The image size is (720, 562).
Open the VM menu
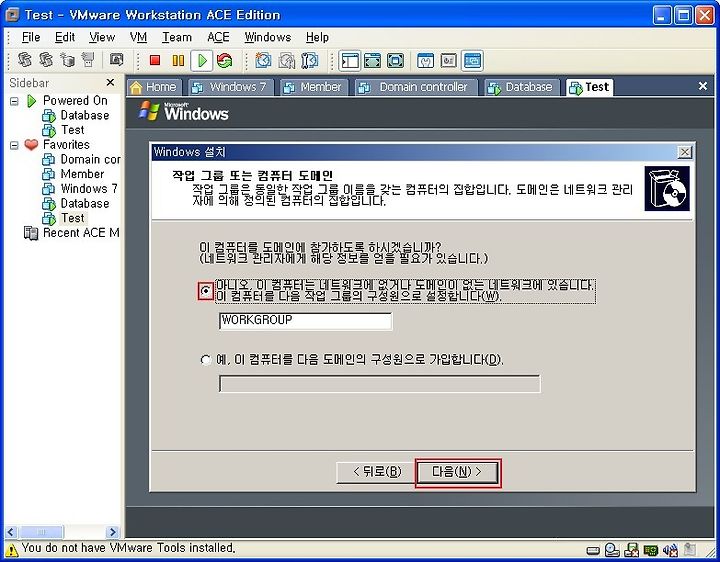(138, 37)
